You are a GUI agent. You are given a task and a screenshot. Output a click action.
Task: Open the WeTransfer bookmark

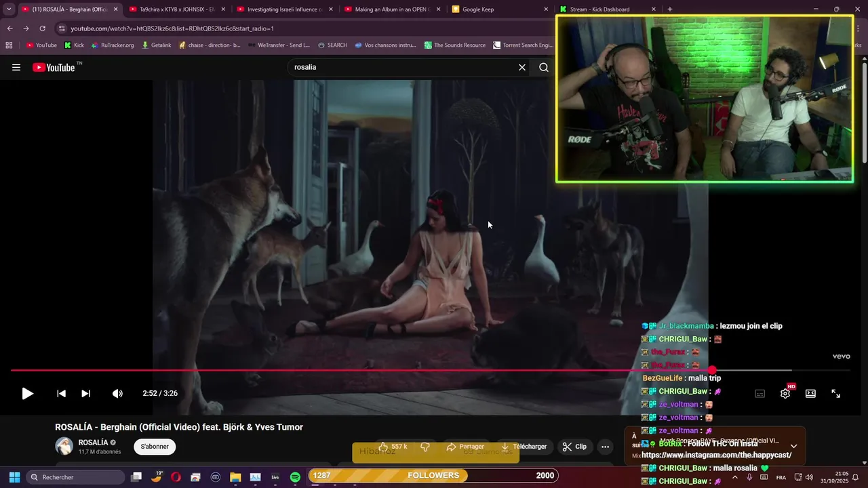(x=279, y=45)
